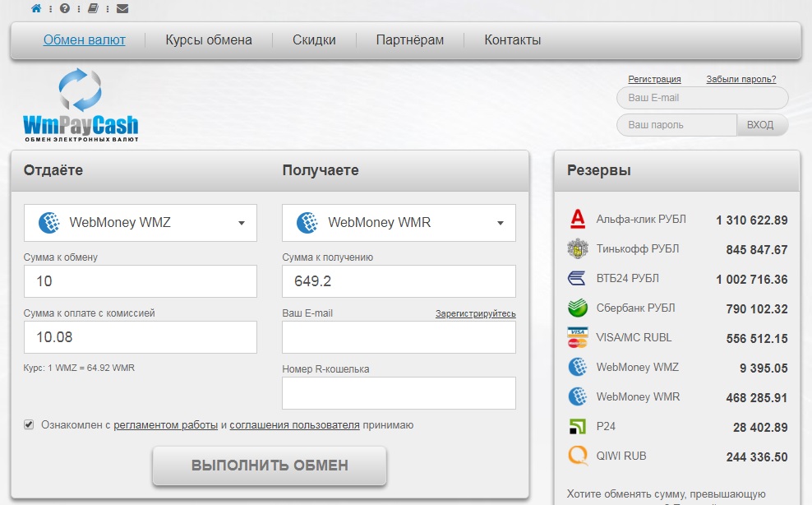Click the Альфа-клик РУБЛ reserve icon
The height and width of the screenshot is (505, 812).
coord(577,220)
